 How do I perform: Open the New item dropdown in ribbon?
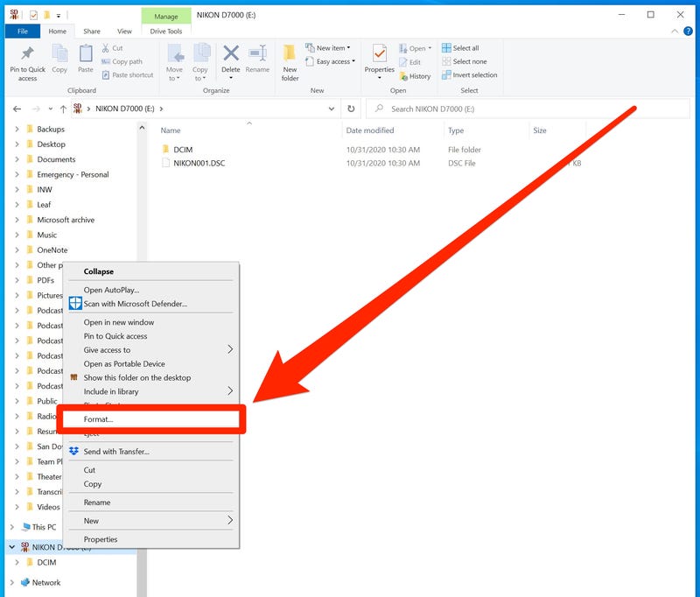click(328, 48)
